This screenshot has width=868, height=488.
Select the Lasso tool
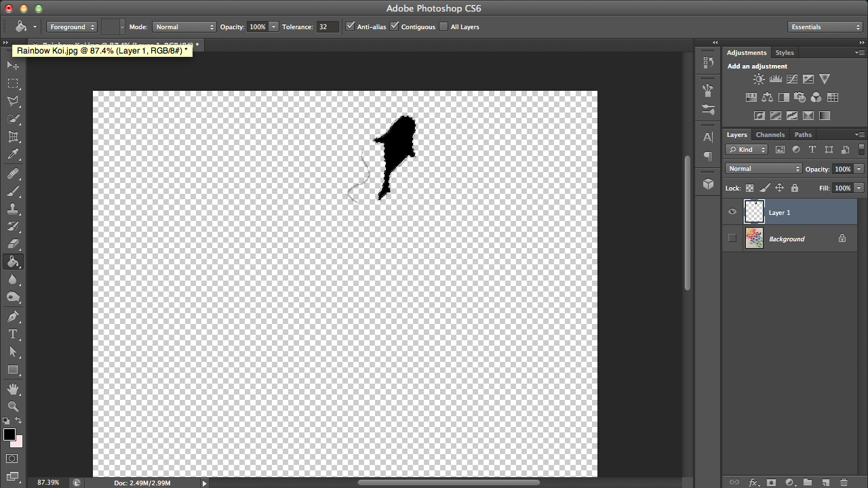tap(12, 101)
